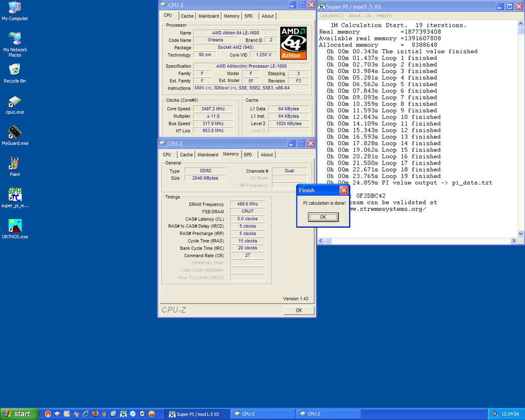Launch the flame icon in Quick Launch
Image resolution: width=525 pixels, height=420 pixels.
(x=48, y=414)
